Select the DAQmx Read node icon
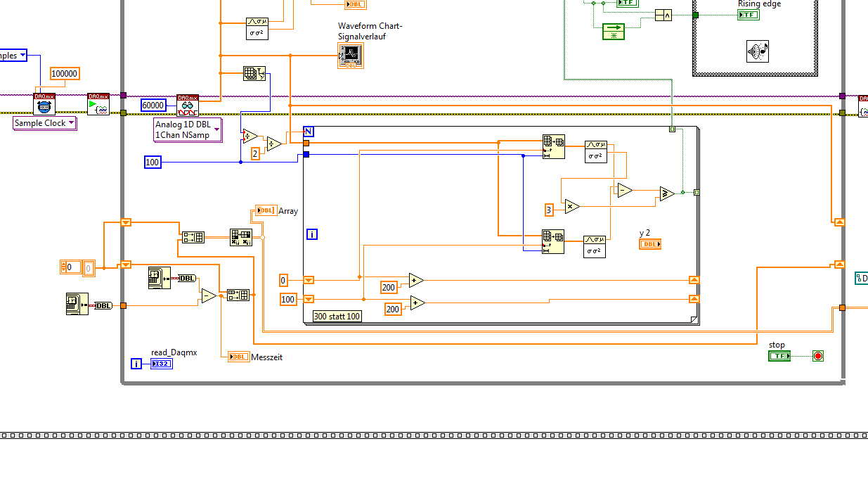 [187, 106]
